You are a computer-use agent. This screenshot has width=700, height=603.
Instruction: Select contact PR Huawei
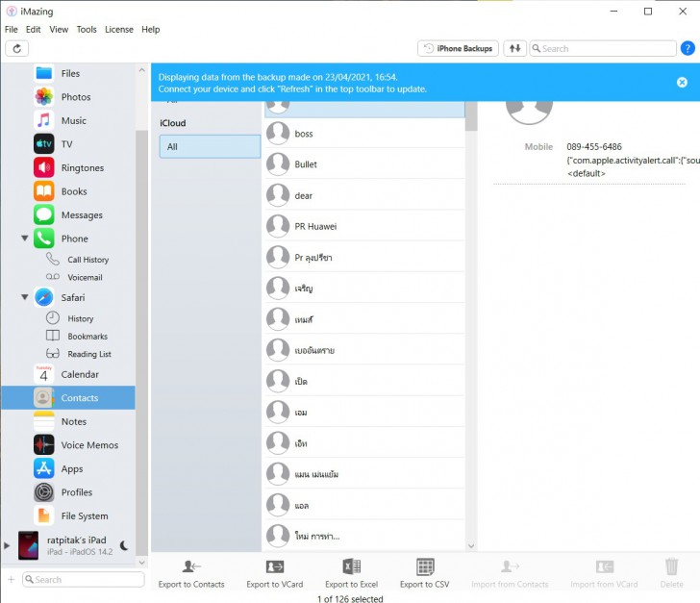tap(364, 226)
